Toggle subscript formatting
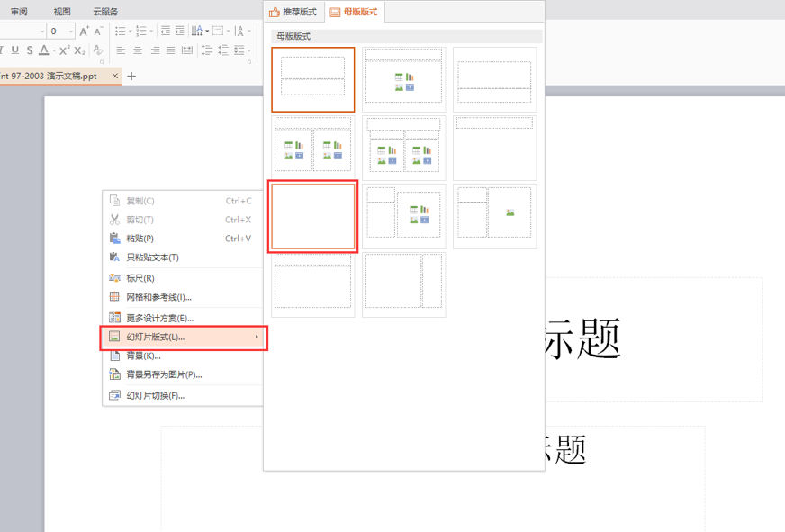Image resolution: width=785 pixels, height=532 pixels. point(79,50)
